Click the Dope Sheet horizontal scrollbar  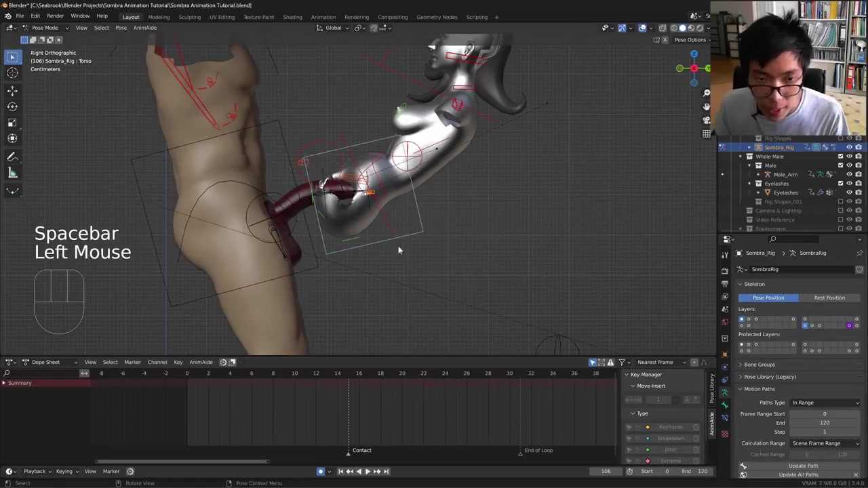182,462
